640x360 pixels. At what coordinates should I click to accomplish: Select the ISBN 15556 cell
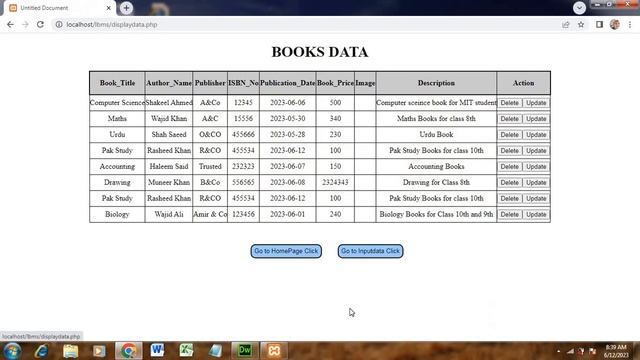(243, 118)
